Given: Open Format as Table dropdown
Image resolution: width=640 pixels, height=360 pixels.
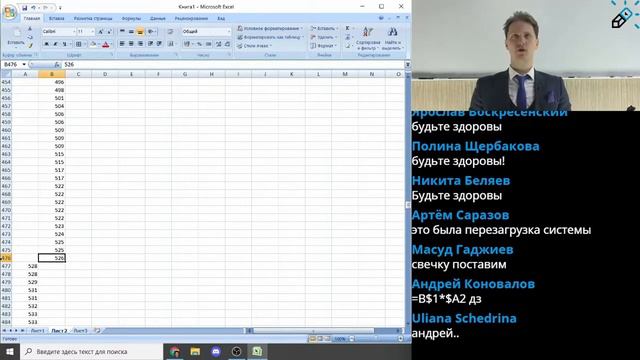Looking at the screenshot, I should [270, 37].
